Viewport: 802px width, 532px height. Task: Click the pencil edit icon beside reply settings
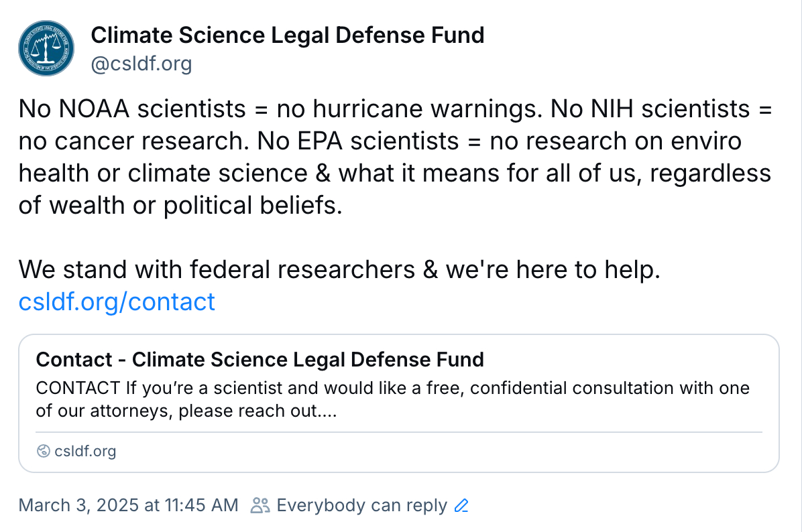coord(461,505)
